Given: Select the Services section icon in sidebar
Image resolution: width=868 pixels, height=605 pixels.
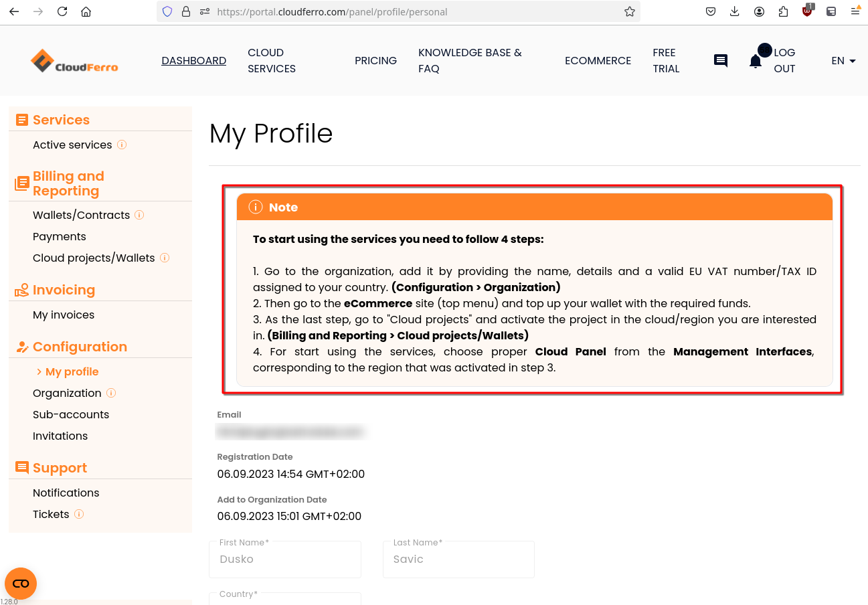Looking at the screenshot, I should tap(21, 119).
